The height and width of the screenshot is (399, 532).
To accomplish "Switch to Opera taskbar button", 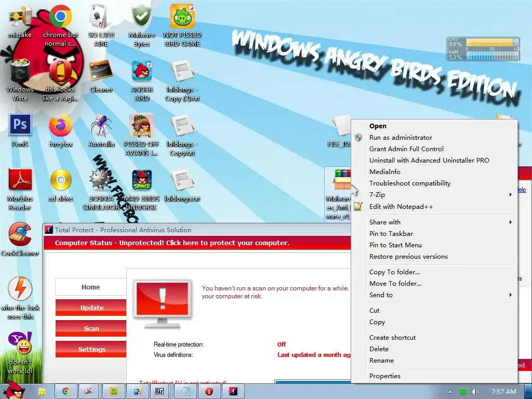I will (x=209, y=391).
